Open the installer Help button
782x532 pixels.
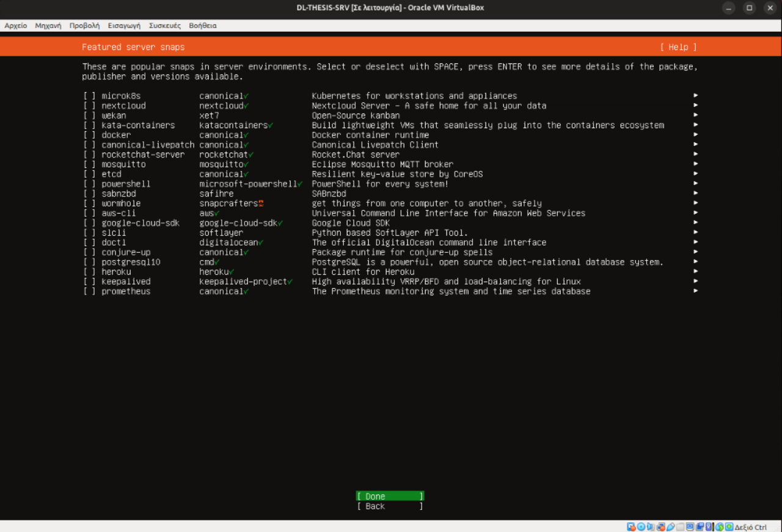tap(678, 47)
